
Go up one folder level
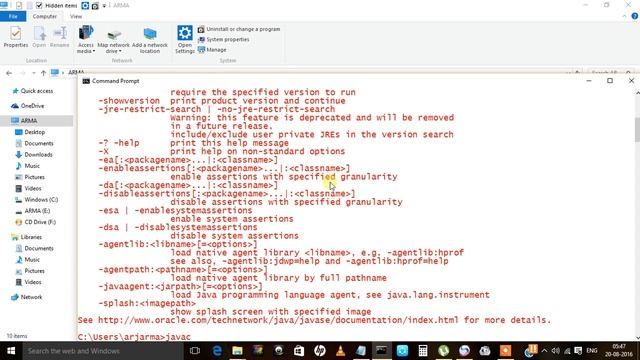43,73
